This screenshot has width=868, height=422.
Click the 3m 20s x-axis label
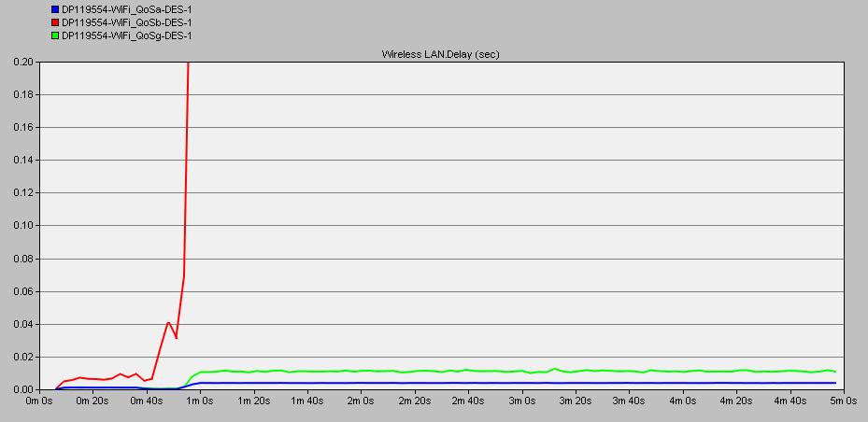coord(575,401)
